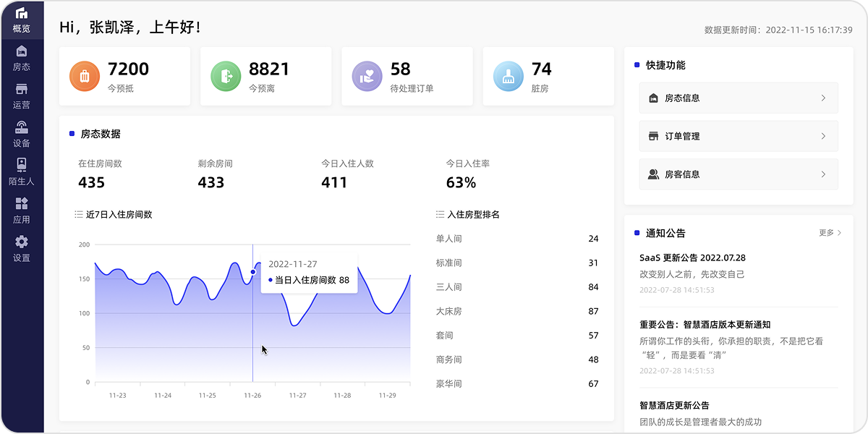Image resolution: width=868 pixels, height=434 pixels.
Task: Open 设置 gear icon in sidebar
Action: [x=22, y=242]
